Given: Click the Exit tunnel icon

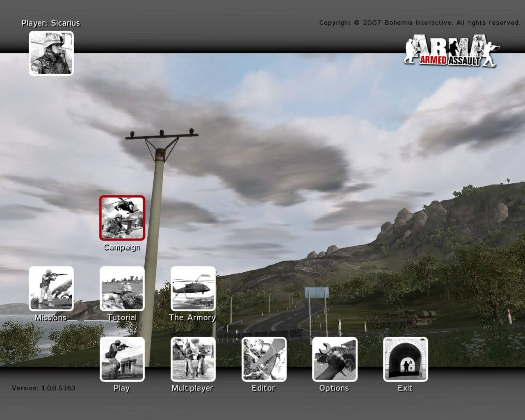Looking at the screenshot, I should [x=406, y=359].
